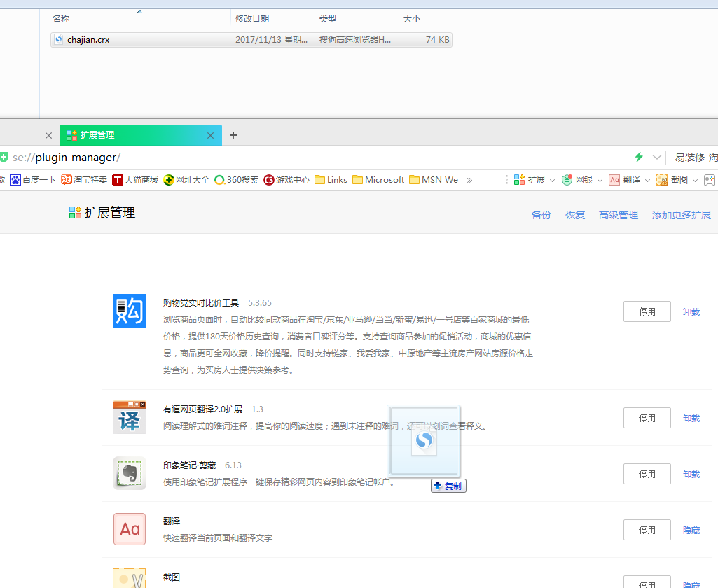
Task: Expand the 网银 toolbar dropdown arrow
Action: pos(600,181)
